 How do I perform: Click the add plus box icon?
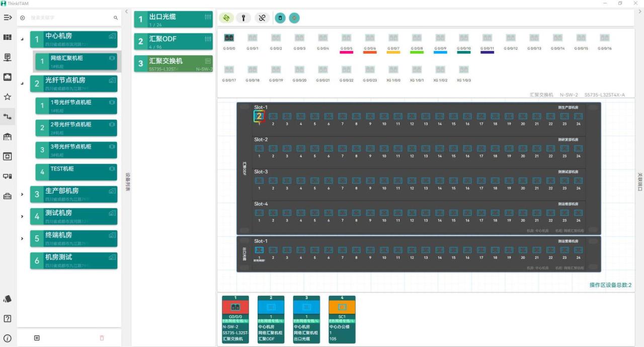pos(37,338)
